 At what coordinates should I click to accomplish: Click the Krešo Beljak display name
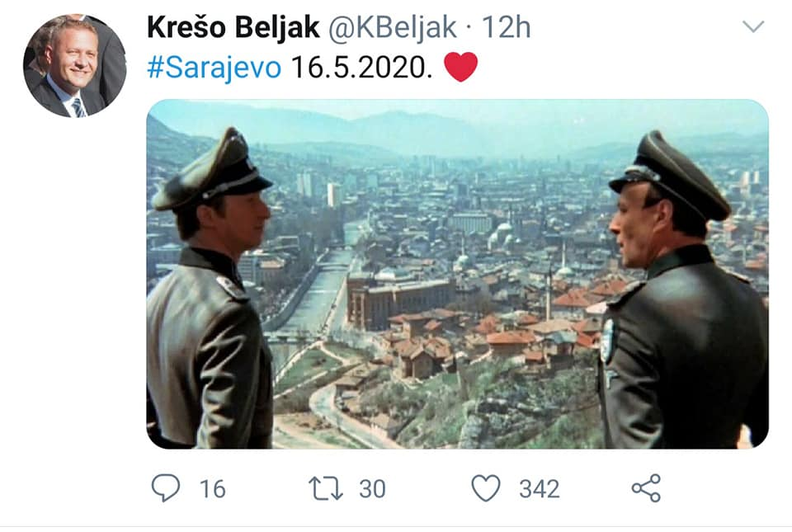coord(233,27)
